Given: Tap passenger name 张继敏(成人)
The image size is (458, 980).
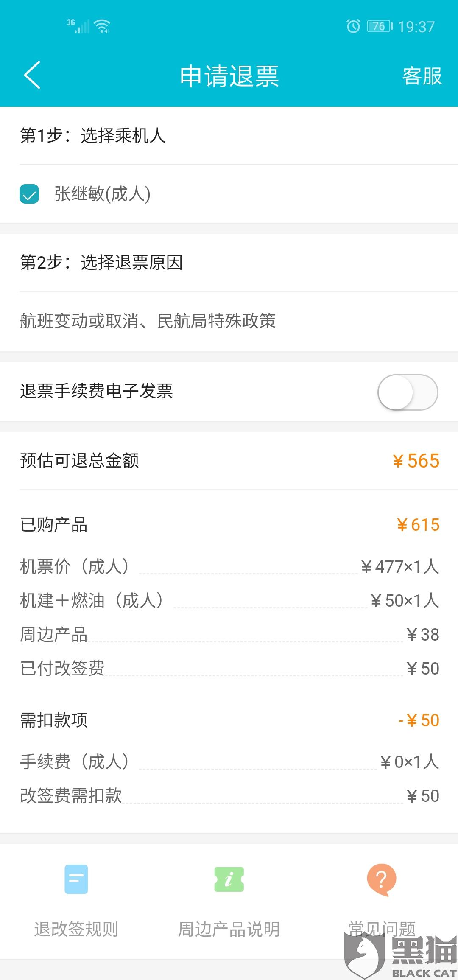Looking at the screenshot, I should pyautogui.click(x=102, y=194).
